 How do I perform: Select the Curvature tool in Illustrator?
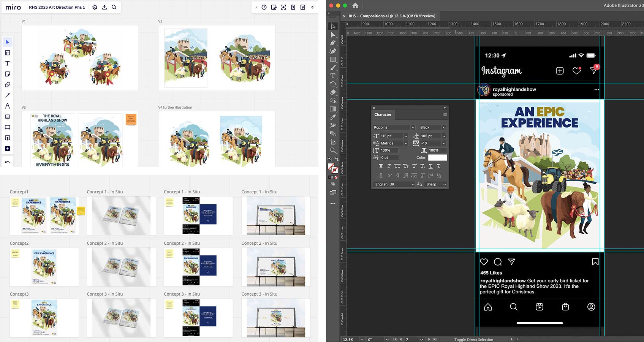(x=333, y=51)
